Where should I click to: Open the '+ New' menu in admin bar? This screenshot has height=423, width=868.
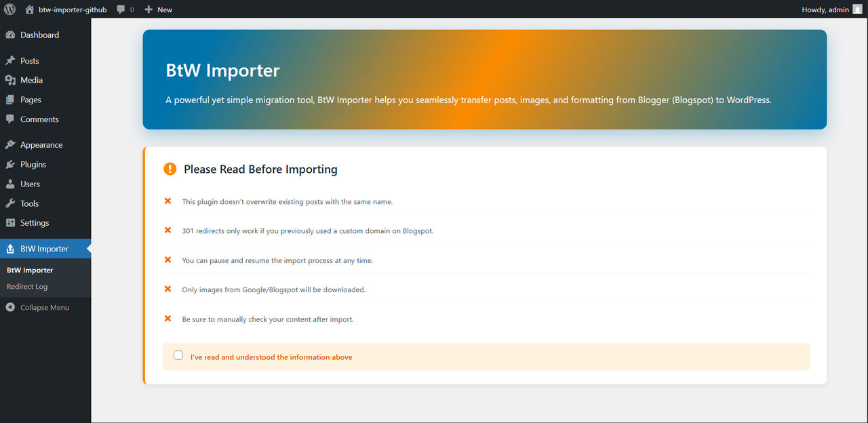(158, 9)
